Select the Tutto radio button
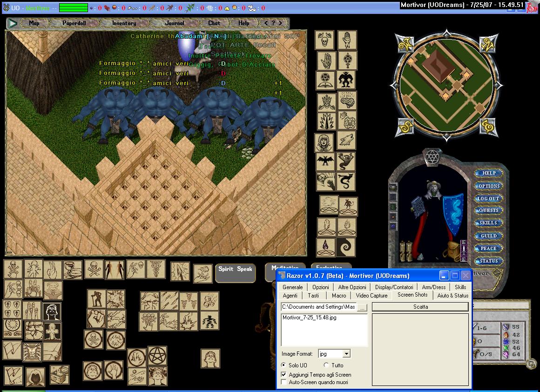 pyautogui.click(x=326, y=365)
